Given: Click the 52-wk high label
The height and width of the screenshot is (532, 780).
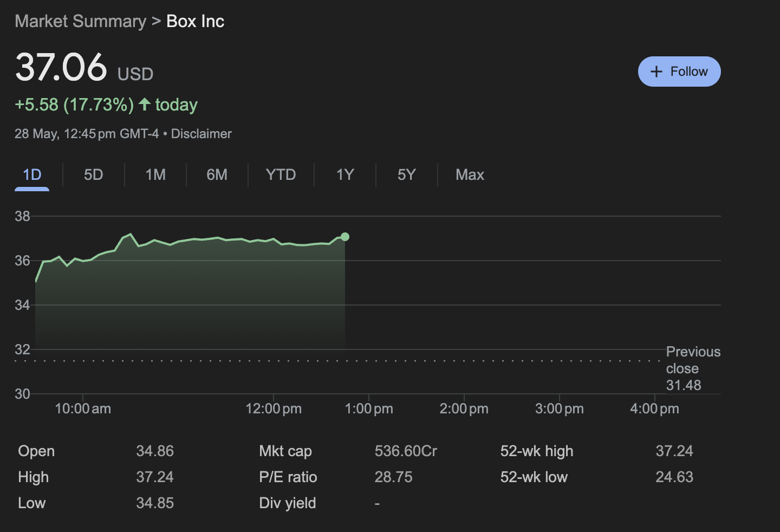Looking at the screenshot, I should [x=537, y=451].
